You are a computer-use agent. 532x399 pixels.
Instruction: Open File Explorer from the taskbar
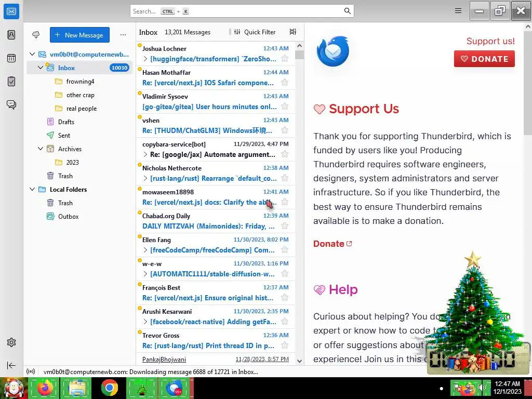77,388
